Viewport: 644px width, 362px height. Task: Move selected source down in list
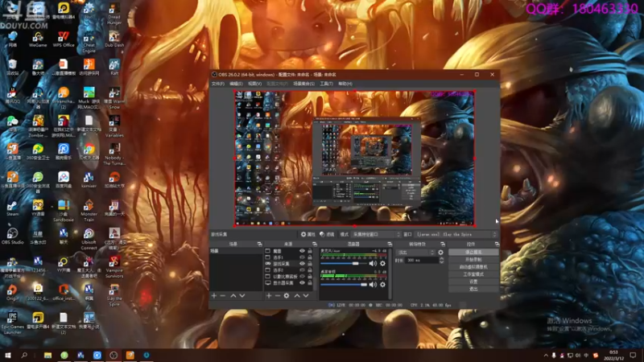coord(306,295)
